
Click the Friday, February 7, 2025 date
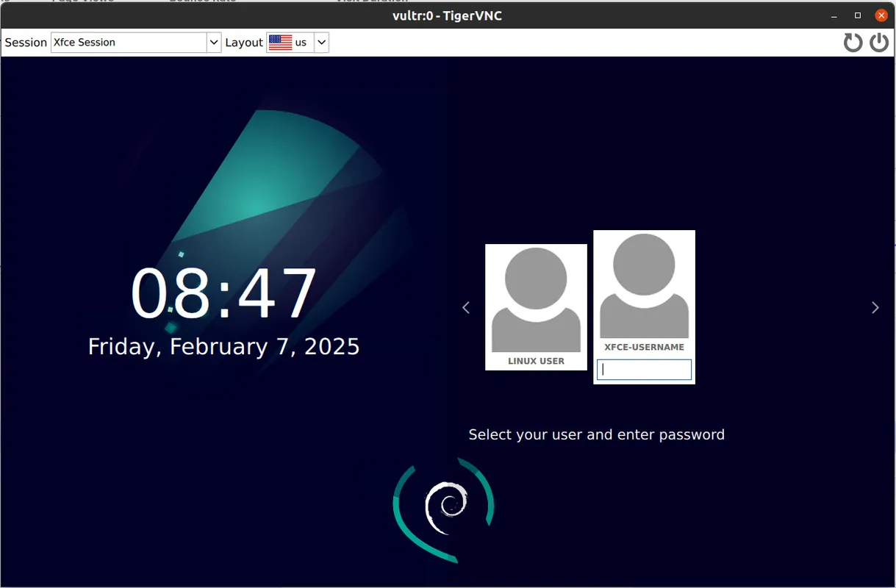tap(224, 346)
